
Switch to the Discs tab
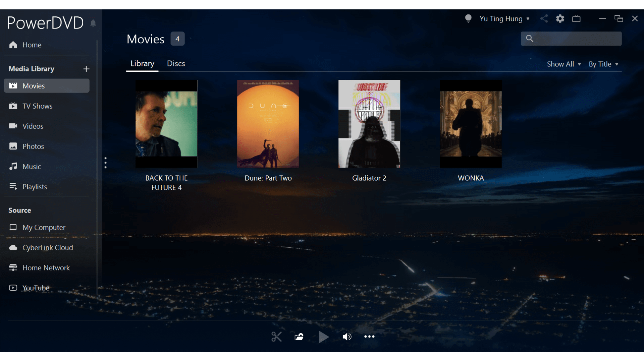[x=176, y=64]
